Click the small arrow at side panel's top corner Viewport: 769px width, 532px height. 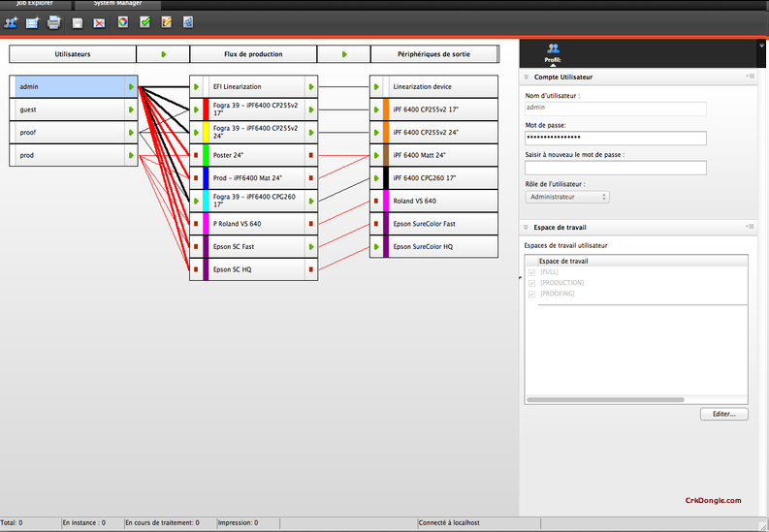coord(761,46)
